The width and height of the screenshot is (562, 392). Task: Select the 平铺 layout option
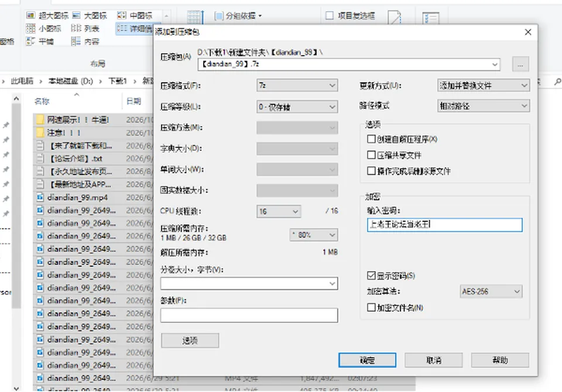[40, 41]
